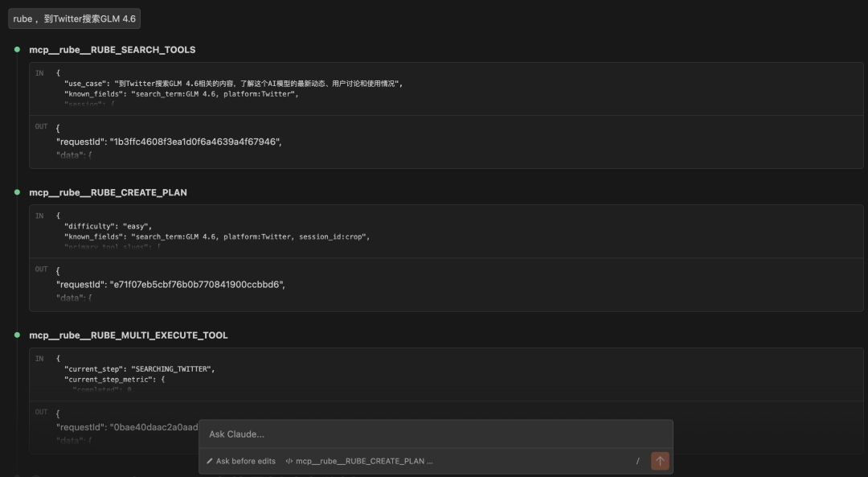Click the orange send arrow button
Viewport: 868px width, 477px height.
(660, 461)
